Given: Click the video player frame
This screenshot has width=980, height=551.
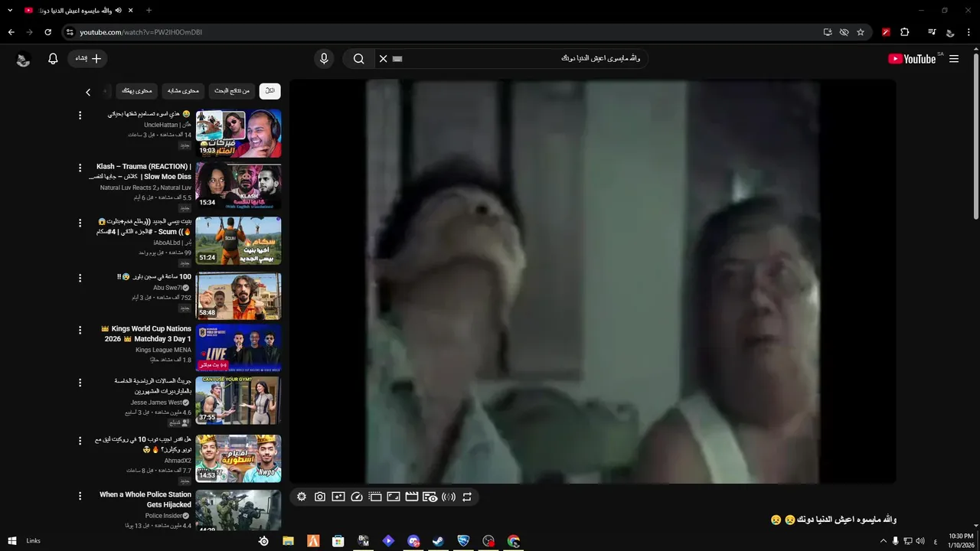Looking at the screenshot, I should (593, 282).
